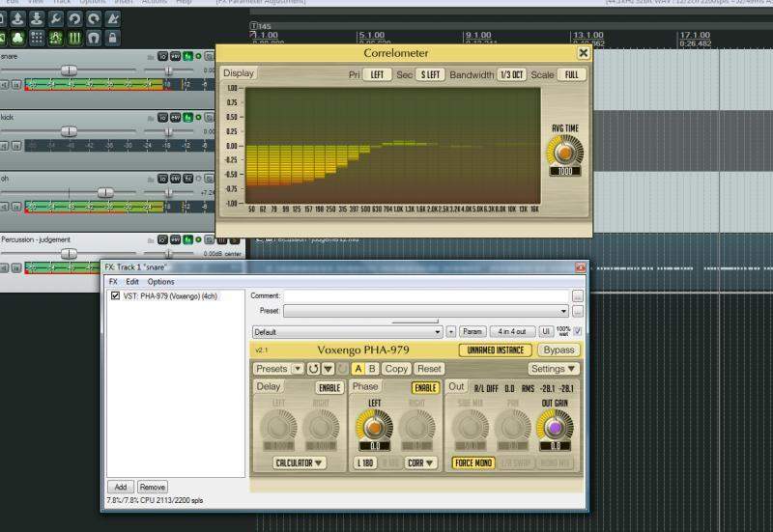The height and width of the screenshot is (532, 773).
Task: Toggle the FORCE MONO button
Action: 472,462
